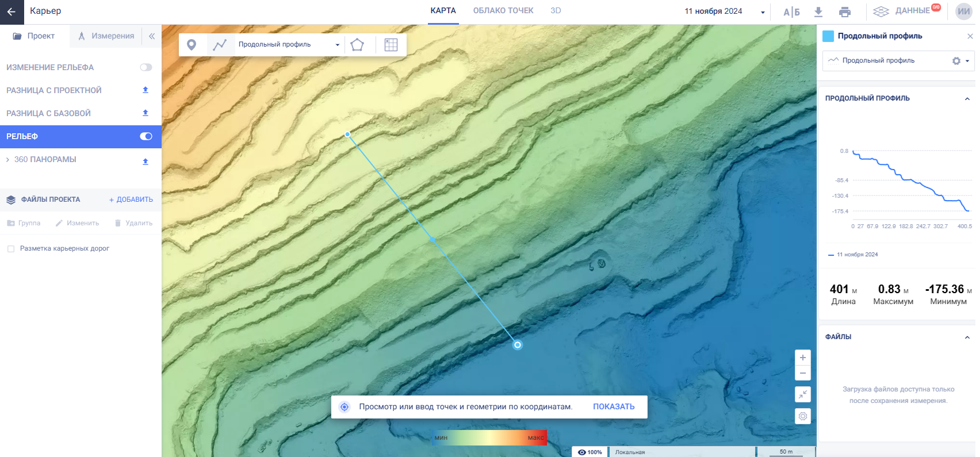Click the Показать link
Viewport: 980px width, 457px height.
coord(614,406)
